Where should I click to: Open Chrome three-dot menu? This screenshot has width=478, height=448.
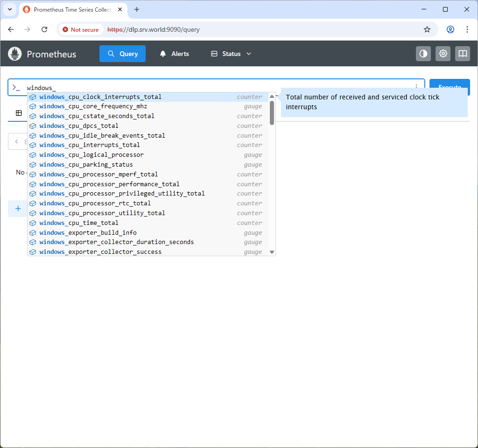[467, 29]
